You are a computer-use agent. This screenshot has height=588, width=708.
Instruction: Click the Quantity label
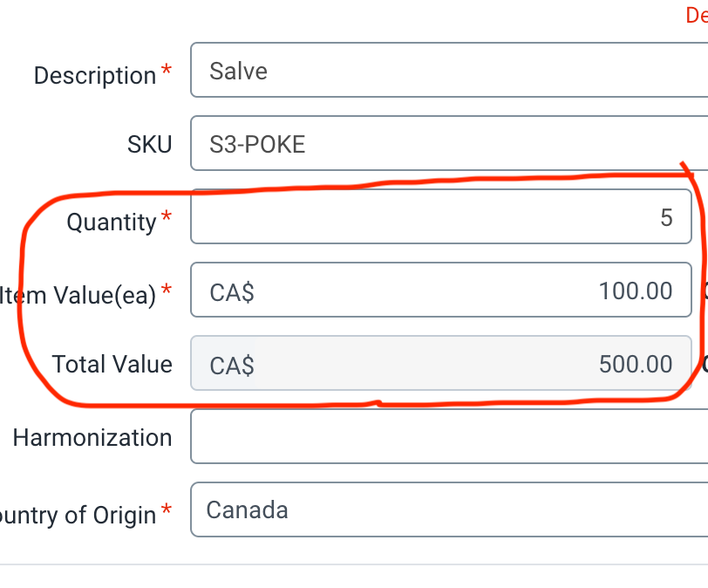click(111, 222)
